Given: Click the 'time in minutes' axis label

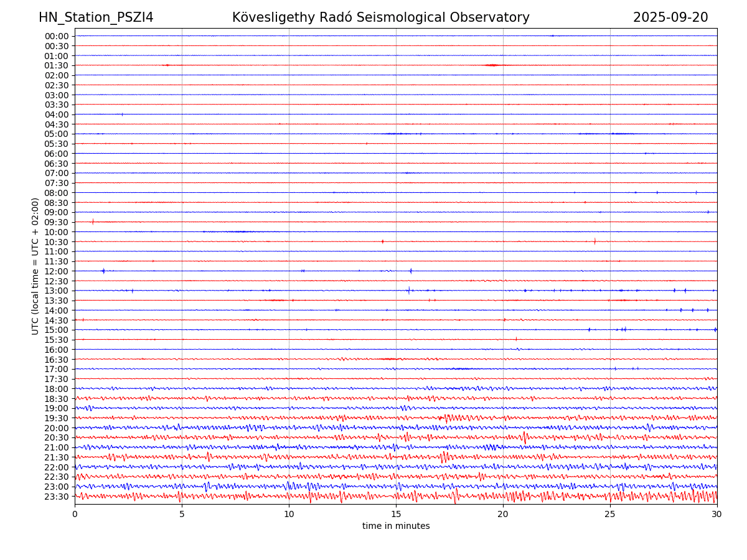Looking at the screenshot, I should [x=396, y=526].
